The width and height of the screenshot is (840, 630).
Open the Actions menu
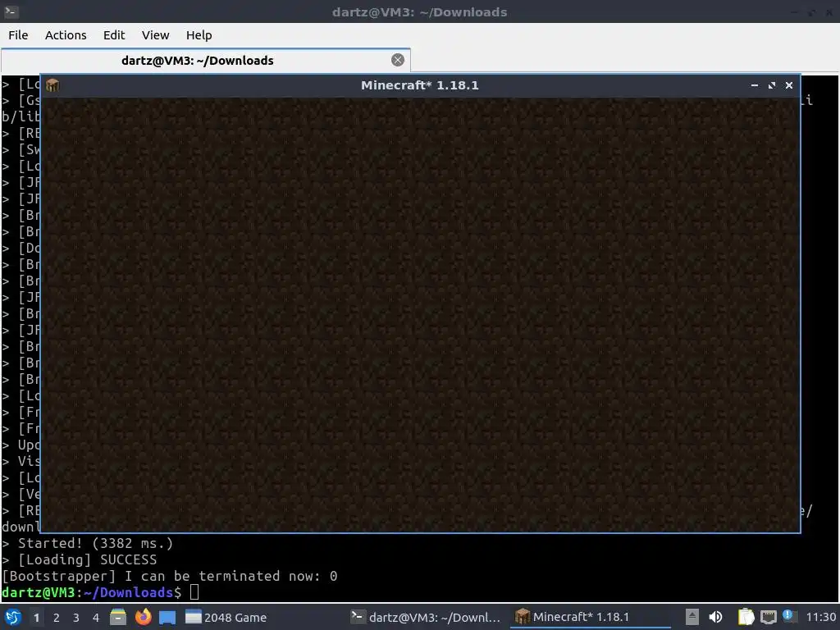pyautogui.click(x=66, y=35)
